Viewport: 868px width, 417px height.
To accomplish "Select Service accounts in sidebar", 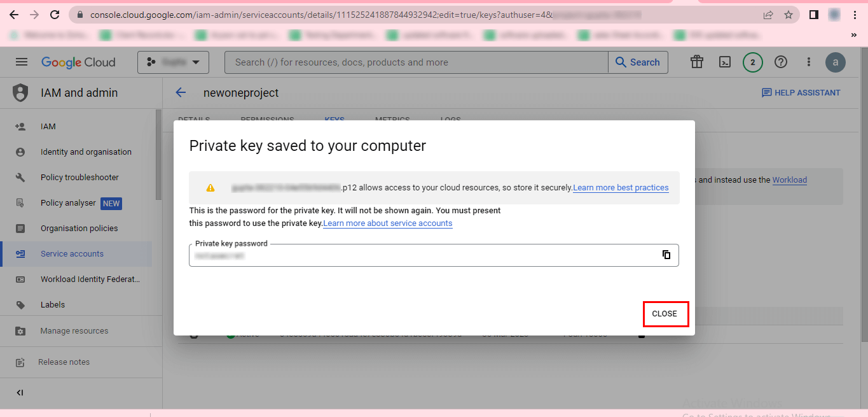I will 72,254.
